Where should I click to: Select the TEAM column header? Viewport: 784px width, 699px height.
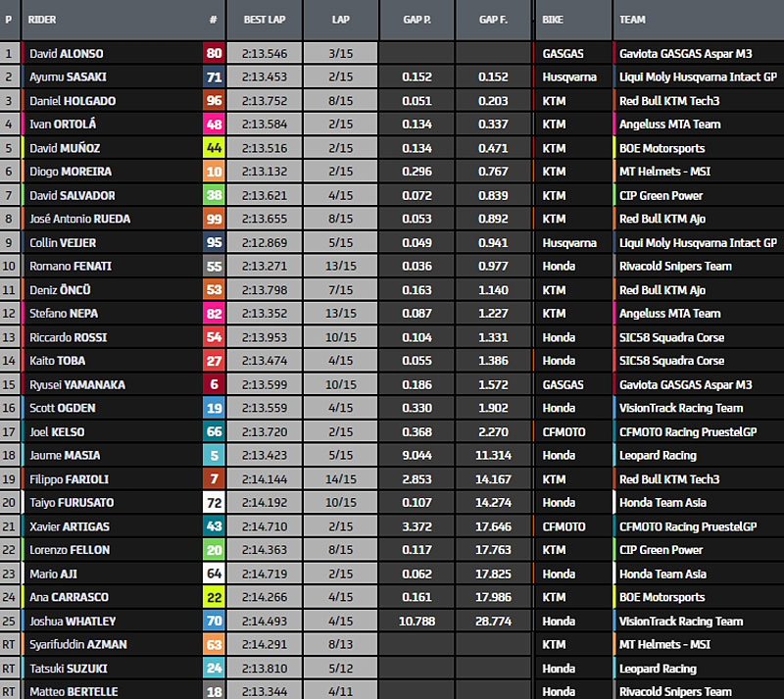634,20
